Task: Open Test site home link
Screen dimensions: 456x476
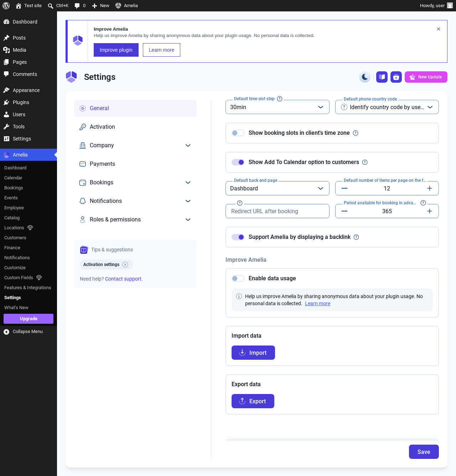Action: tap(28, 6)
